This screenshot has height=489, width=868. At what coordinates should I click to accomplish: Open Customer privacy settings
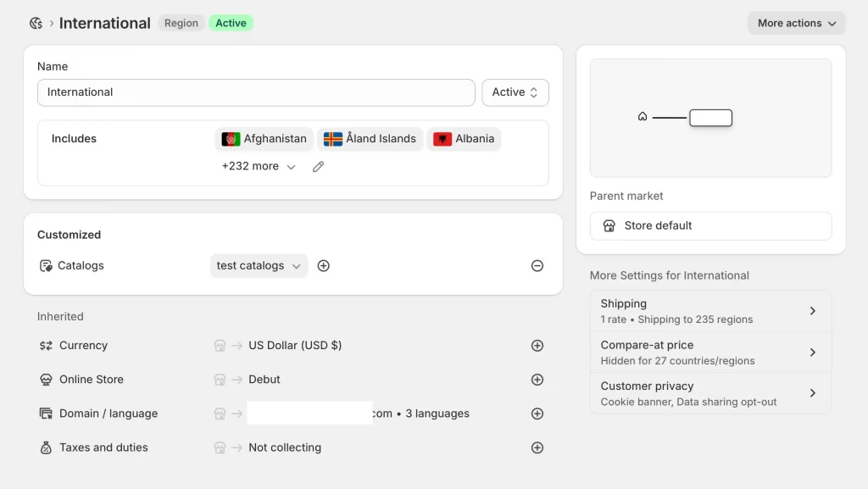(x=710, y=393)
